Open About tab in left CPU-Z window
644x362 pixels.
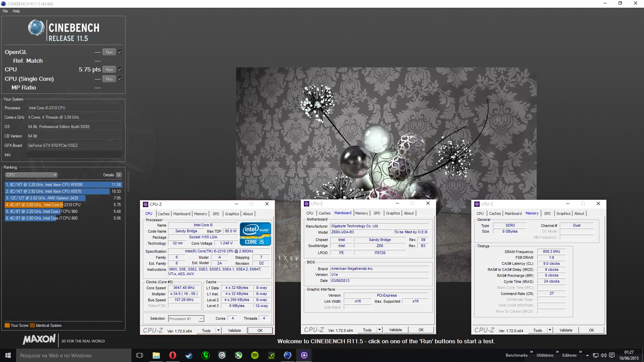(248, 214)
